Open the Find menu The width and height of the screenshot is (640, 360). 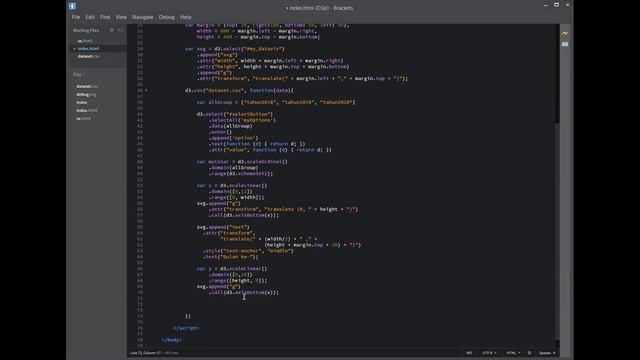[x=105, y=17]
